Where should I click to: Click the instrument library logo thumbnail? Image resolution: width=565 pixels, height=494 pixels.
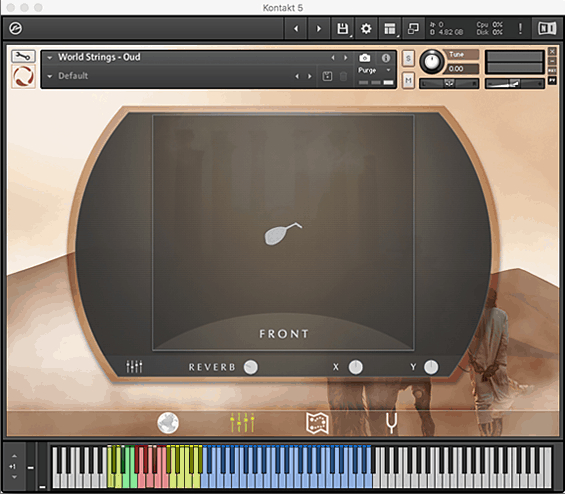(23, 76)
